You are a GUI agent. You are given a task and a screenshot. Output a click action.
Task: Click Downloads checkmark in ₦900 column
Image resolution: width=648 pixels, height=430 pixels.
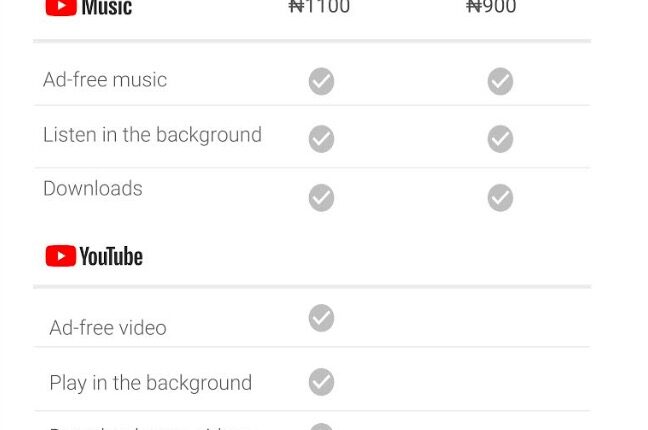[x=500, y=198]
